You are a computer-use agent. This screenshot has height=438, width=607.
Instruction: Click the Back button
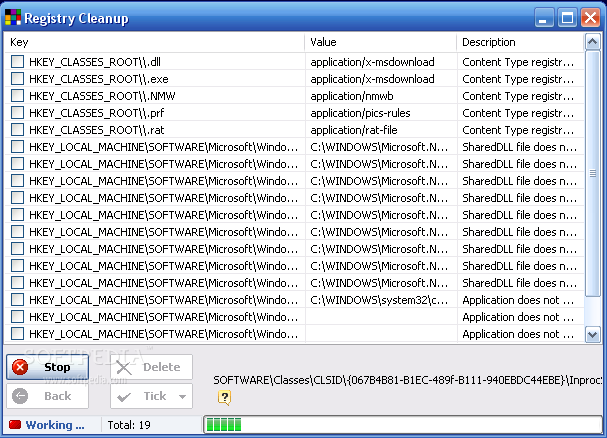[x=47, y=396]
